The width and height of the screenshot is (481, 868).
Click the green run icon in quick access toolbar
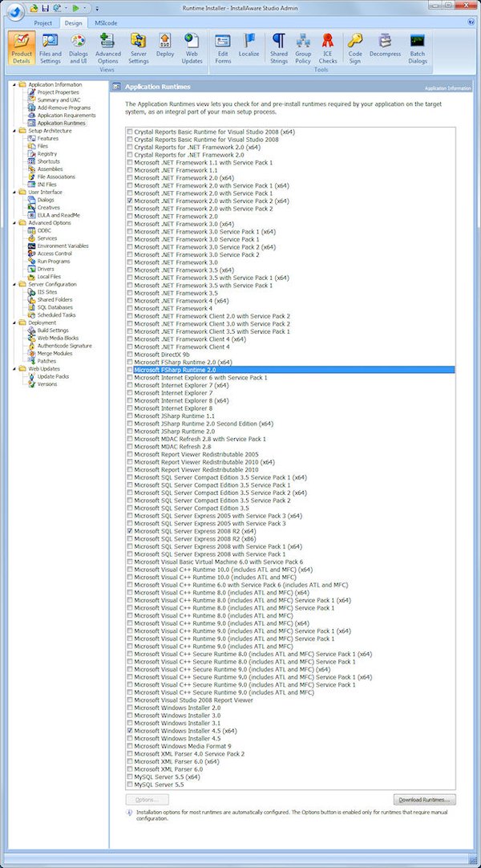(75, 8)
